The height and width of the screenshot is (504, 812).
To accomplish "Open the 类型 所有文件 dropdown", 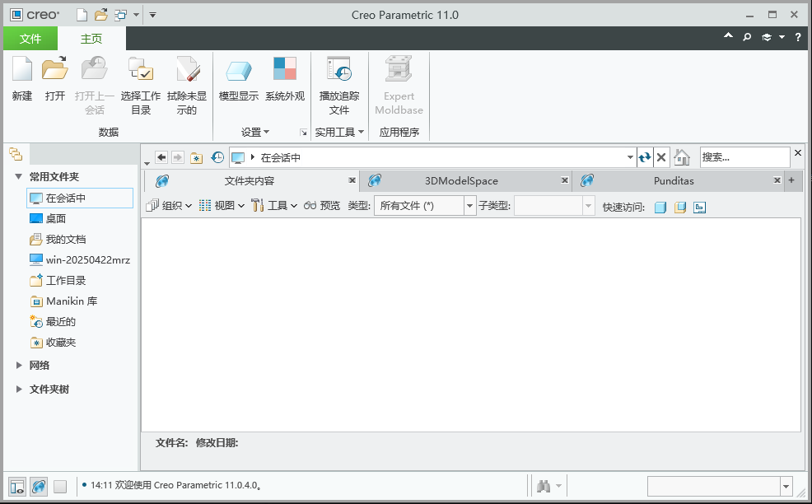I will coord(425,206).
